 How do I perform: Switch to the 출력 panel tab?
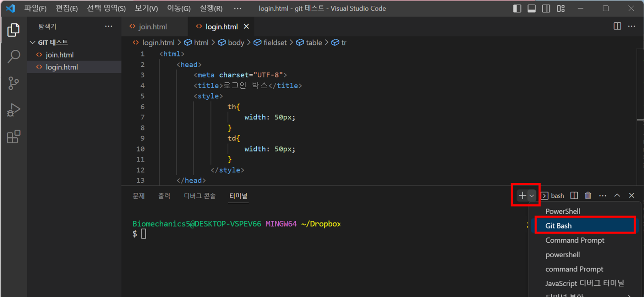coord(164,196)
